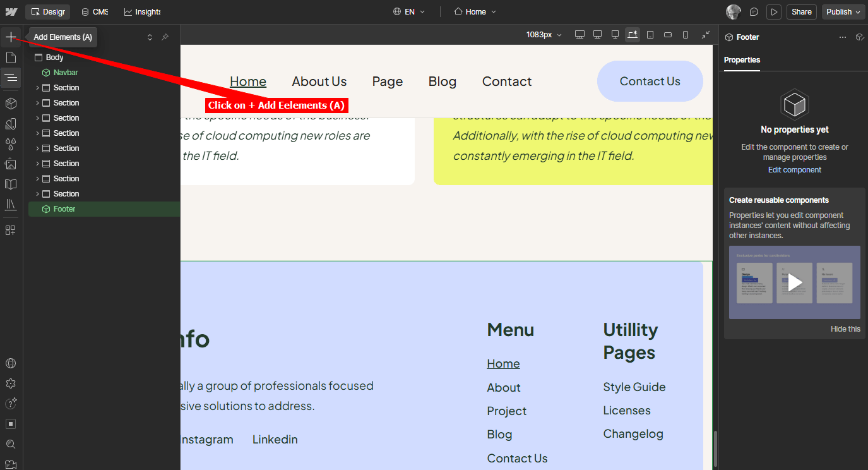Click the Edit component link
This screenshot has height=470, width=868.
[794, 170]
